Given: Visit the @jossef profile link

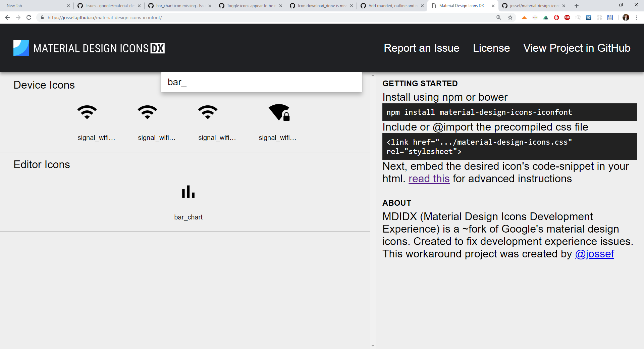Looking at the screenshot, I should click(x=595, y=254).
